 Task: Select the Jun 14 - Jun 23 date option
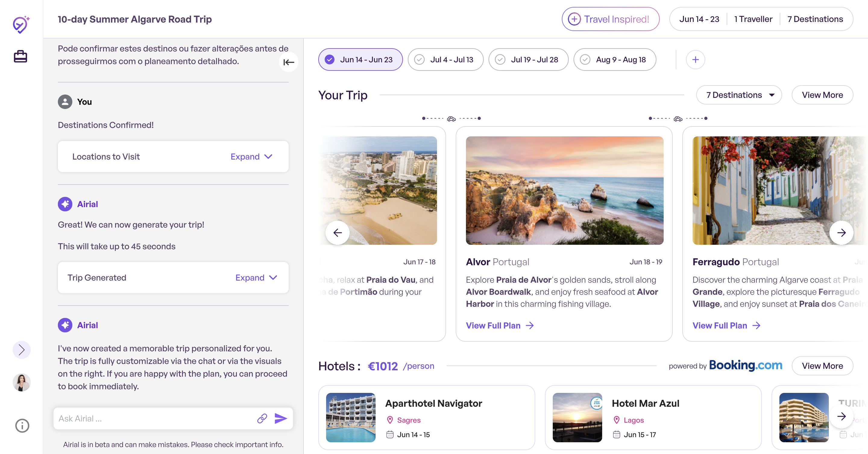click(x=360, y=60)
